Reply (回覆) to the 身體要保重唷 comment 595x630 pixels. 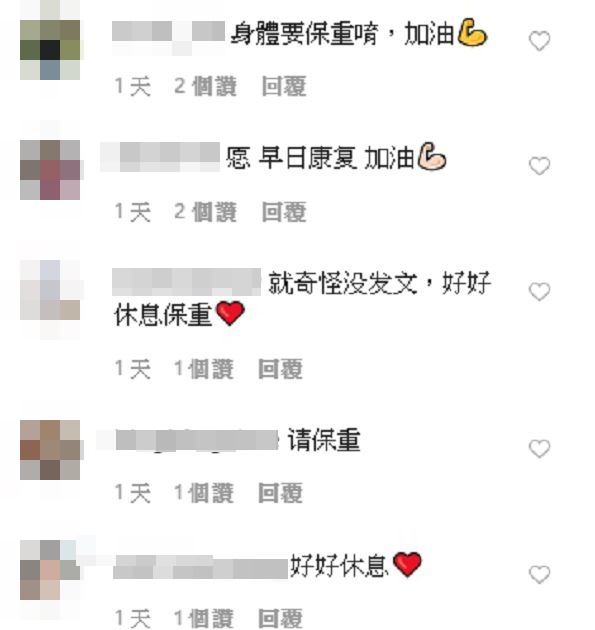pos(284,86)
